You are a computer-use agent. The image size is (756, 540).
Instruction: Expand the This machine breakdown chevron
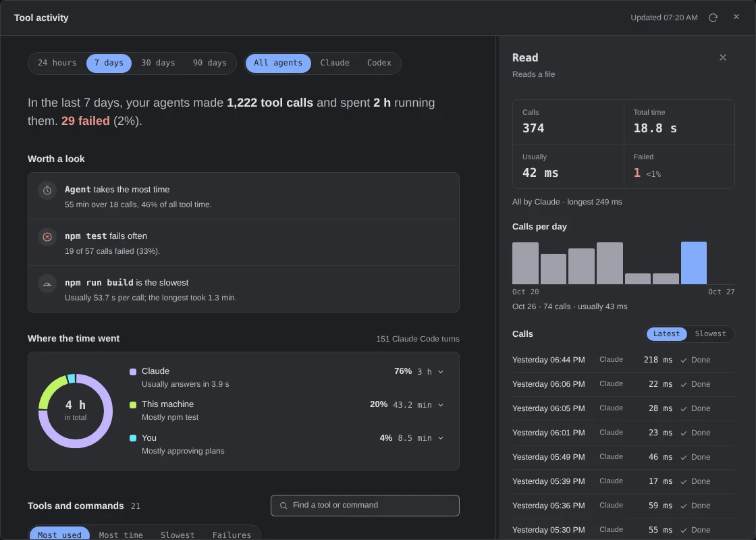pos(441,405)
